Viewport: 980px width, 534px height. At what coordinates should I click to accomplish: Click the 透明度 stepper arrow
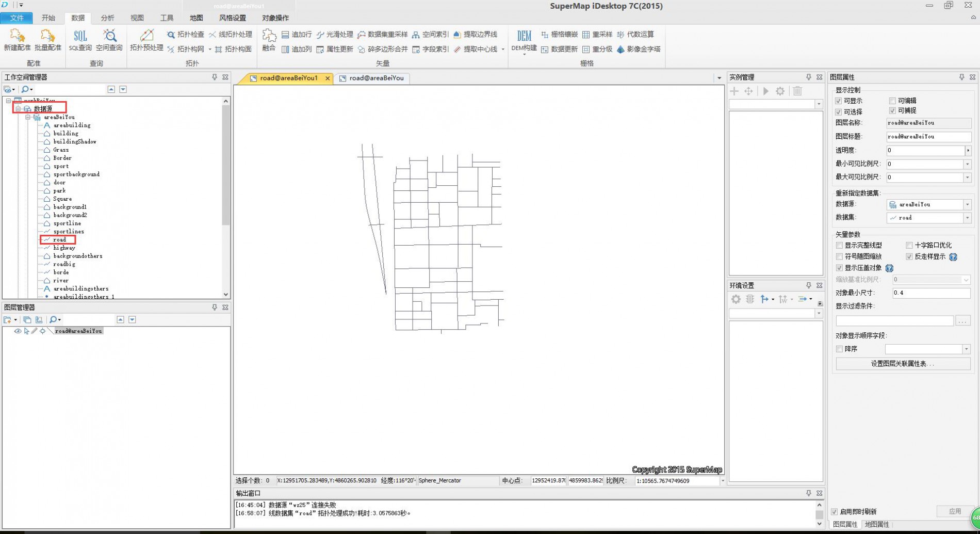[968, 151]
